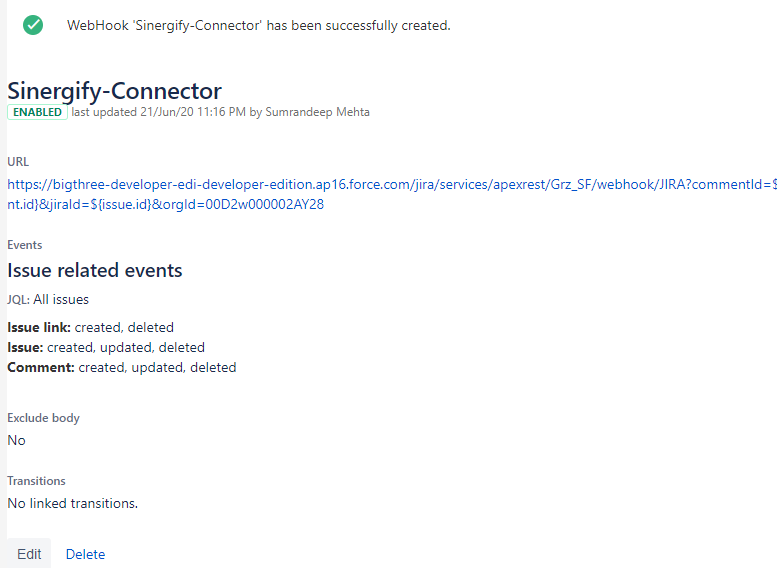Click the Events section label
This screenshot has width=777, height=568.
pyautogui.click(x=25, y=245)
